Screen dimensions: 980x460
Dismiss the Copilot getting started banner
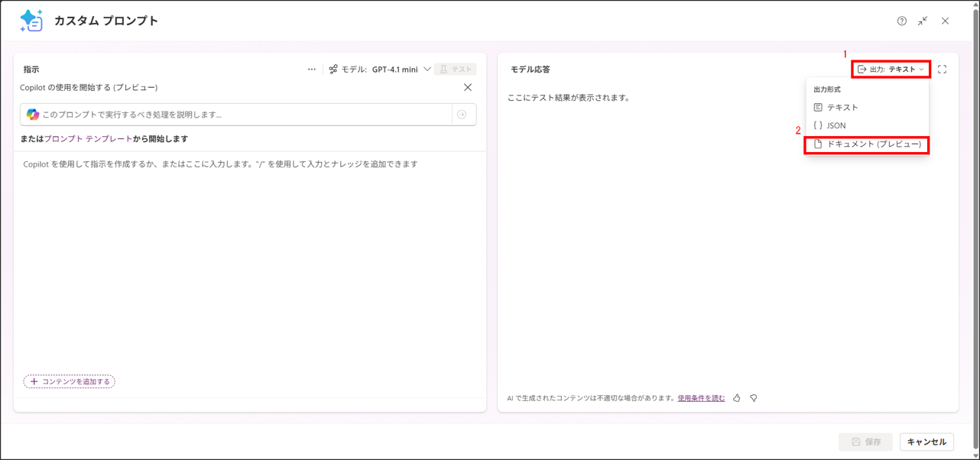(x=468, y=88)
